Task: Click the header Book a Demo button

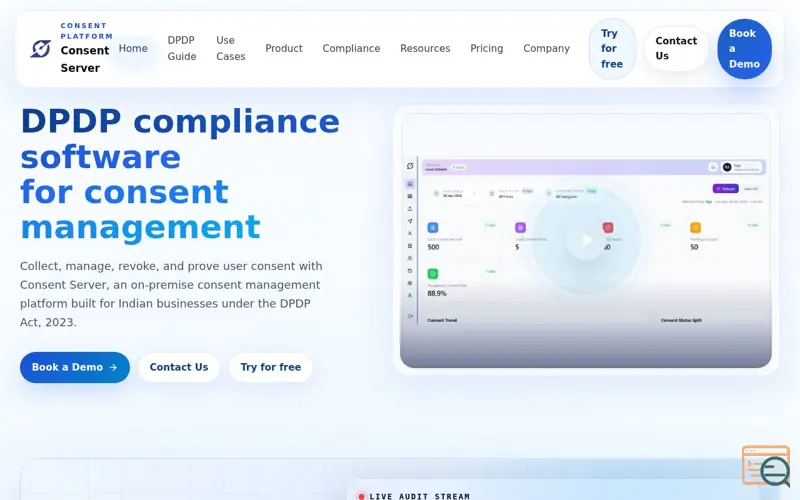Action: coord(744,48)
